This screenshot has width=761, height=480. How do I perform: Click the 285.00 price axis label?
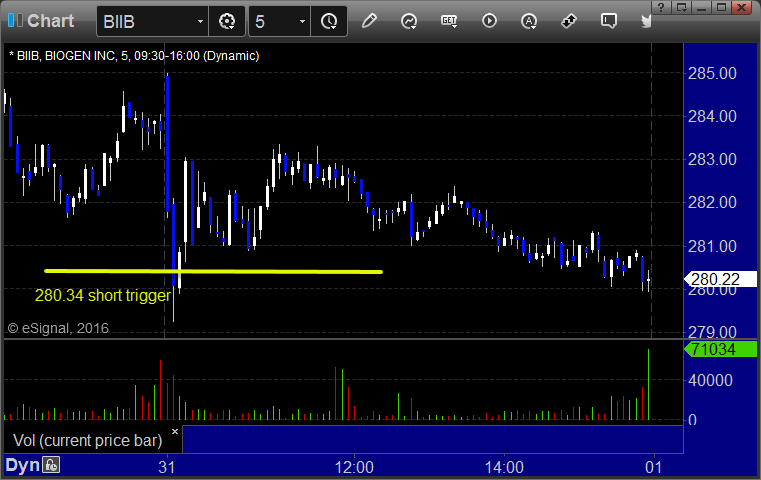pos(712,73)
